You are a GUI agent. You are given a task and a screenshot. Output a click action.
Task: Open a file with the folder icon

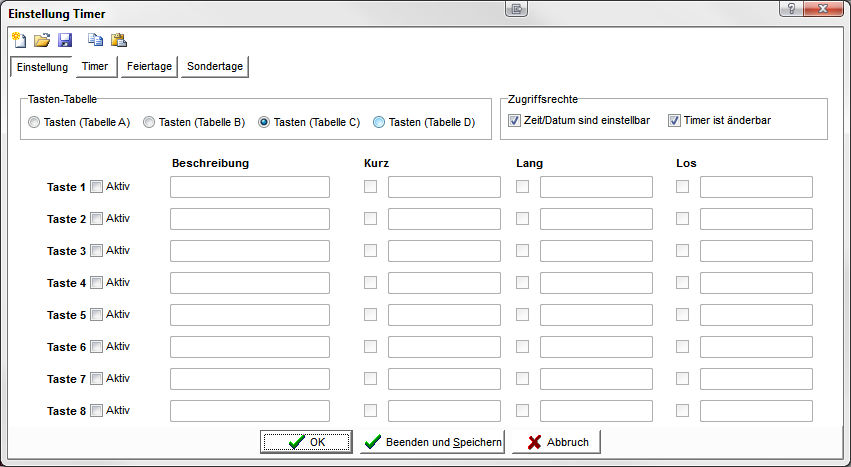[41, 41]
